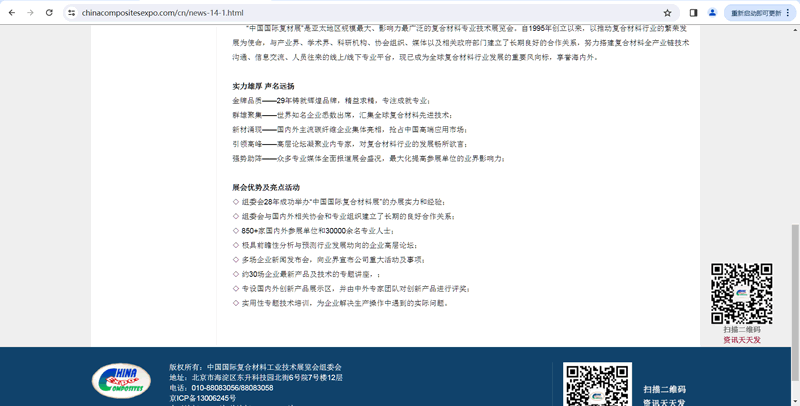Click scrollbar up arrow at top
Viewport: 800px width, 406px height.
795,30
